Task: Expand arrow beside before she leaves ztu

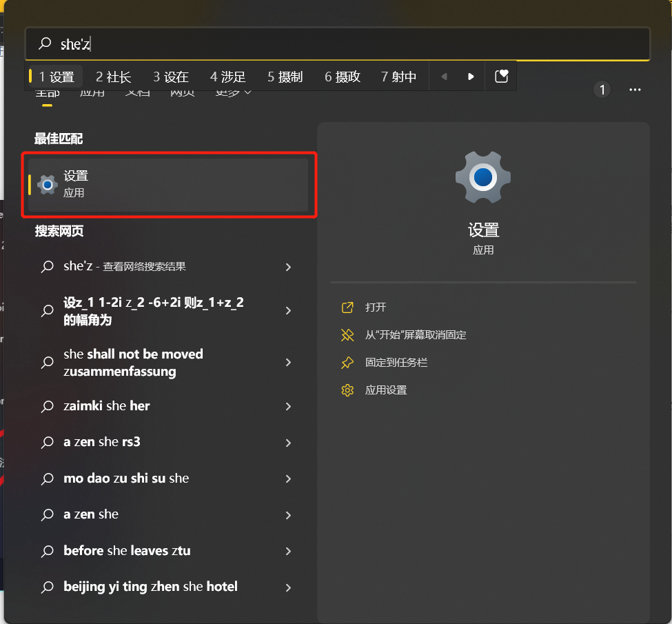Action: pos(288,551)
